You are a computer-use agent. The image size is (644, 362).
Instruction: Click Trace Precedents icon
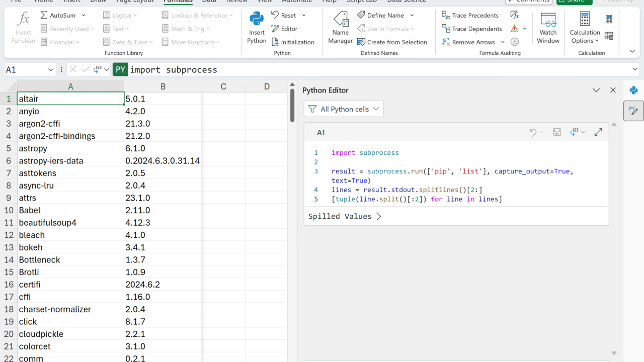(446, 15)
